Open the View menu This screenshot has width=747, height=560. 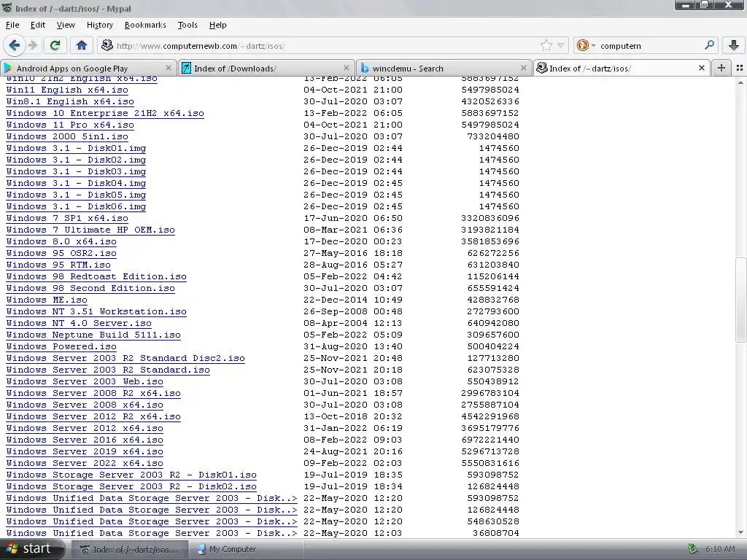coord(66,25)
